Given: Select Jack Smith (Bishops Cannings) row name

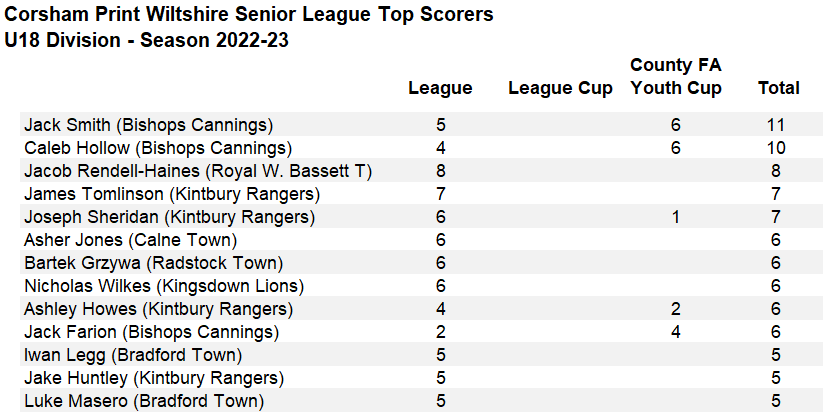Looking at the screenshot, I should tap(148, 125).
